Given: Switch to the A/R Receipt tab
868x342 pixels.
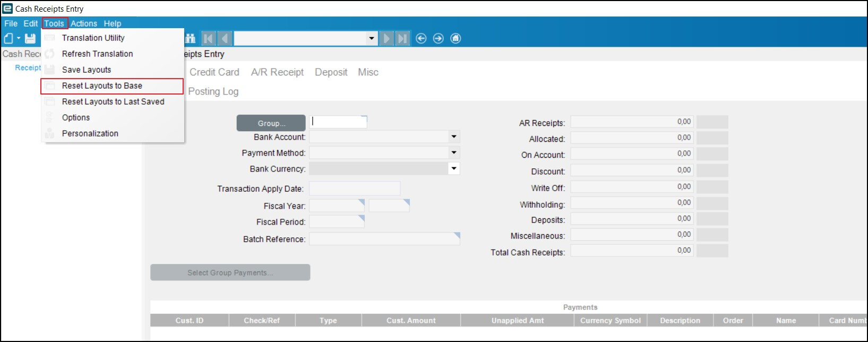Looking at the screenshot, I should click(x=278, y=72).
